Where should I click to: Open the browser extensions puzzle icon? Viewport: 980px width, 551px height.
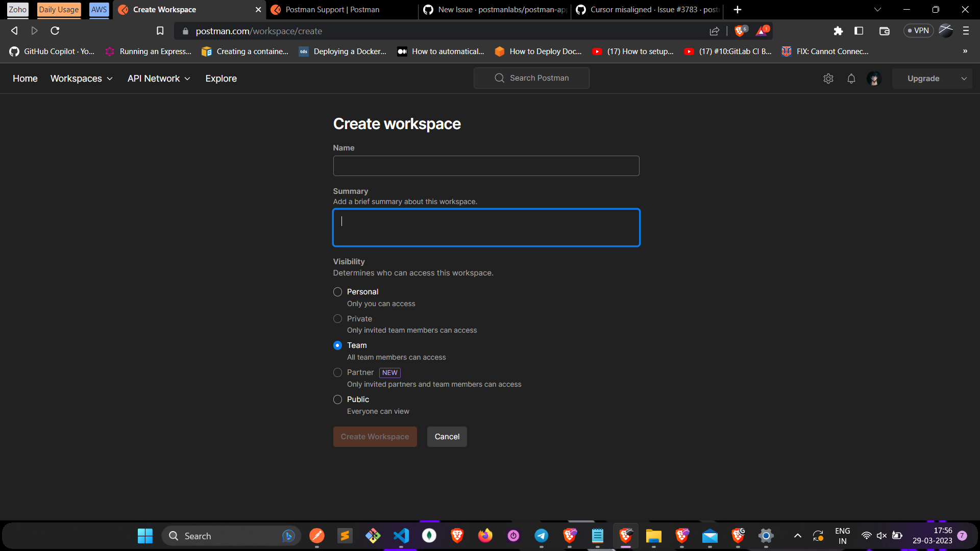point(838,31)
